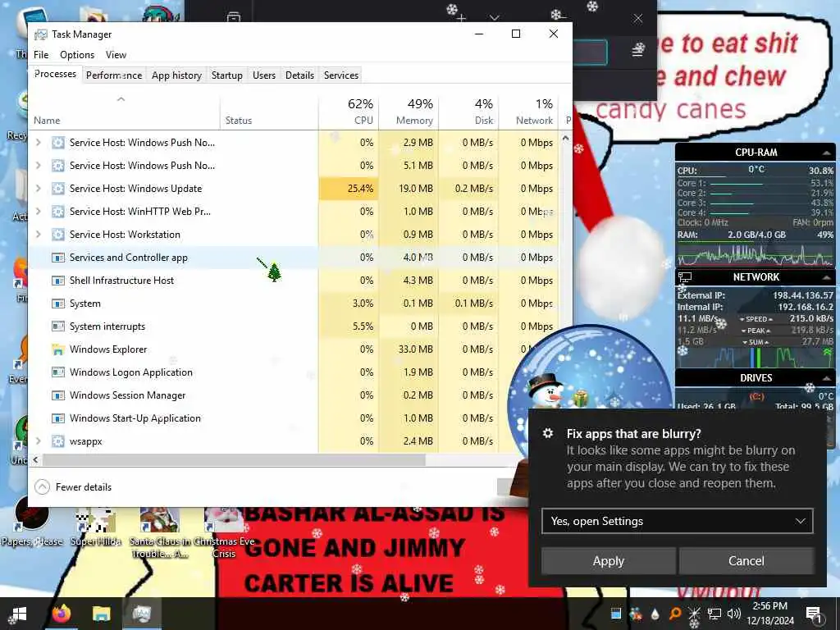Collapse Task Manager with Fewer details
The width and height of the screenshot is (840, 630).
pos(73,487)
